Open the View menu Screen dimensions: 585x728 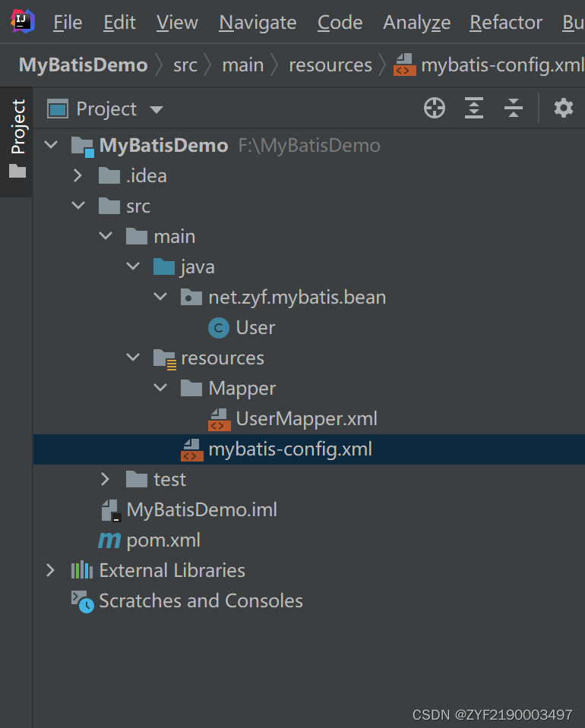tap(177, 22)
